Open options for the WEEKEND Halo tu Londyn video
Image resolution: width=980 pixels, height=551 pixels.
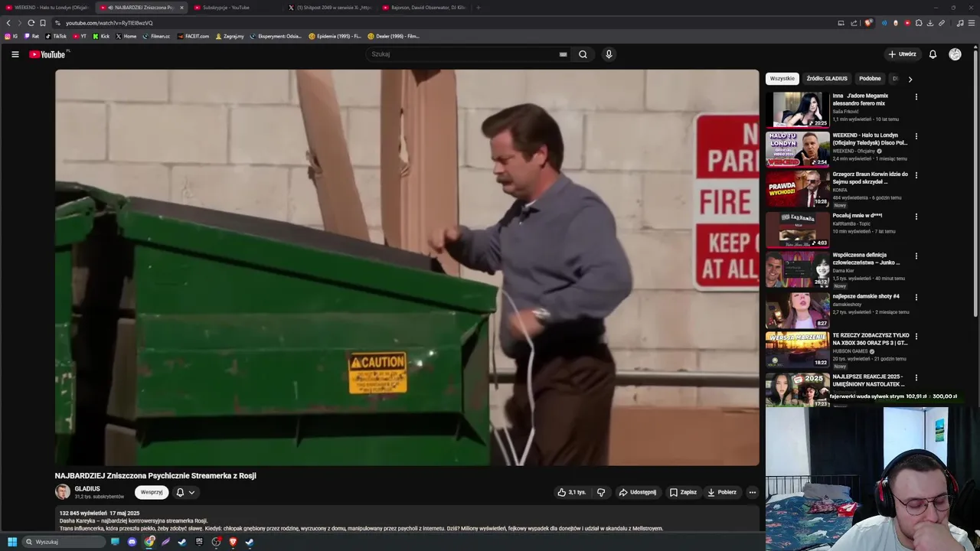(916, 136)
